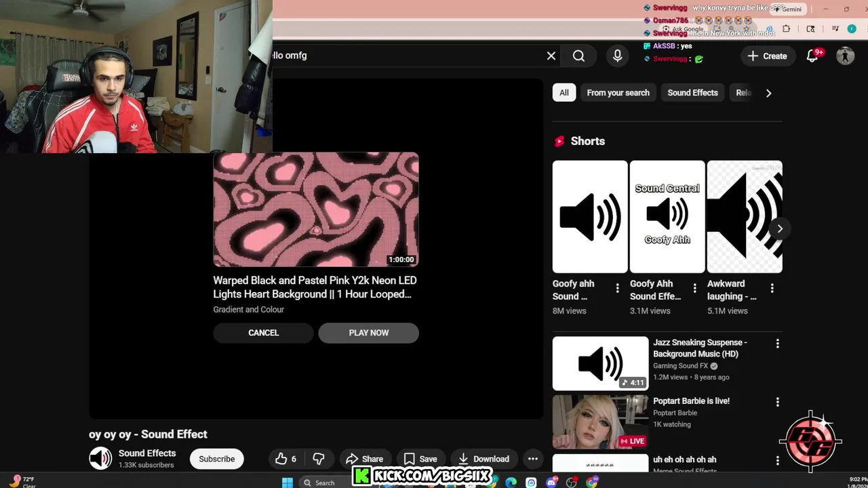Open the Awkward laughing Short thumbnail
This screenshot has width=868, height=488.
(x=745, y=217)
